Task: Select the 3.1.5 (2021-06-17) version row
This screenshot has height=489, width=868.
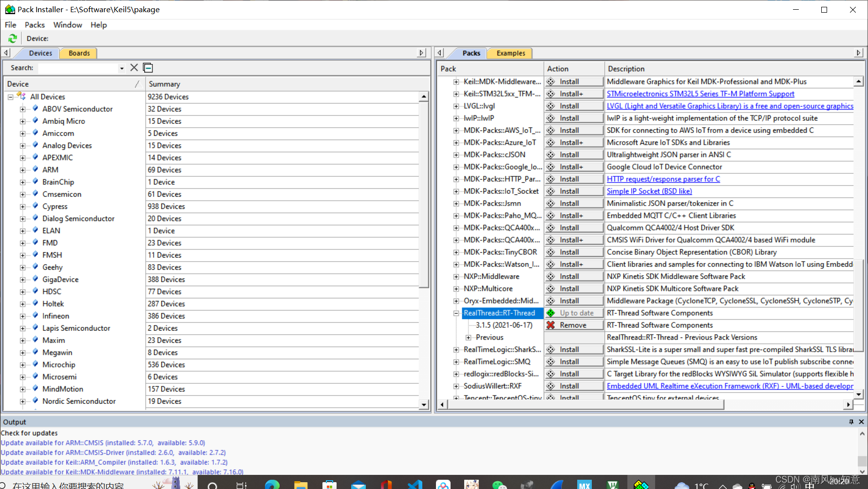Action: click(504, 325)
